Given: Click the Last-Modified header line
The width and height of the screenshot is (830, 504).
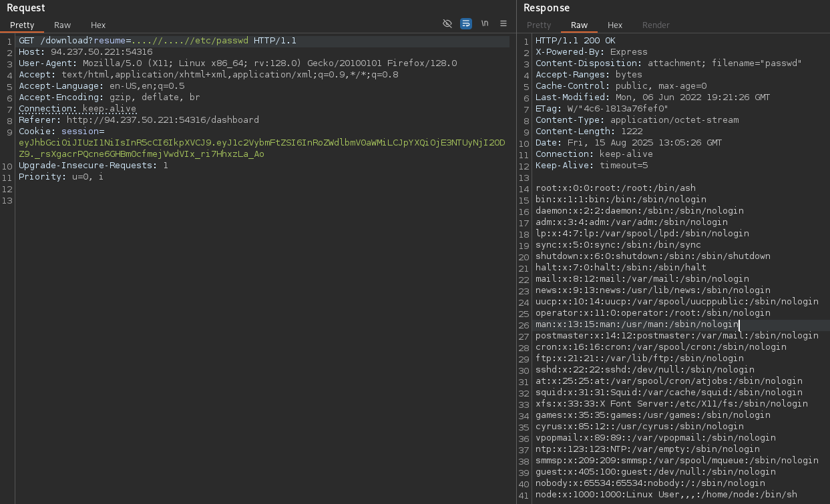Looking at the screenshot, I should [x=653, y=97].
